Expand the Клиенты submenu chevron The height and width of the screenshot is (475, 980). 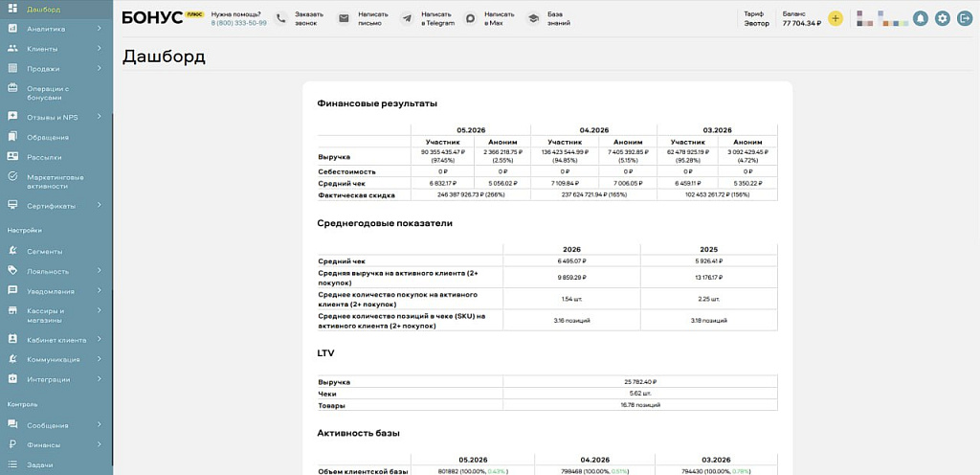coord(100,49)
